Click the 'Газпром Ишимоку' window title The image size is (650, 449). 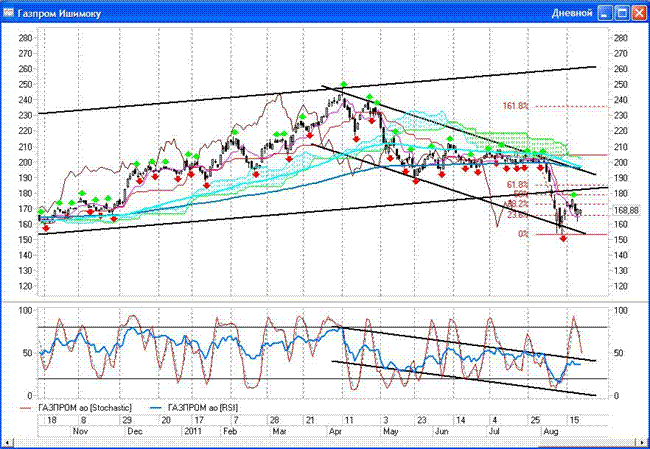tap(59, 14)
